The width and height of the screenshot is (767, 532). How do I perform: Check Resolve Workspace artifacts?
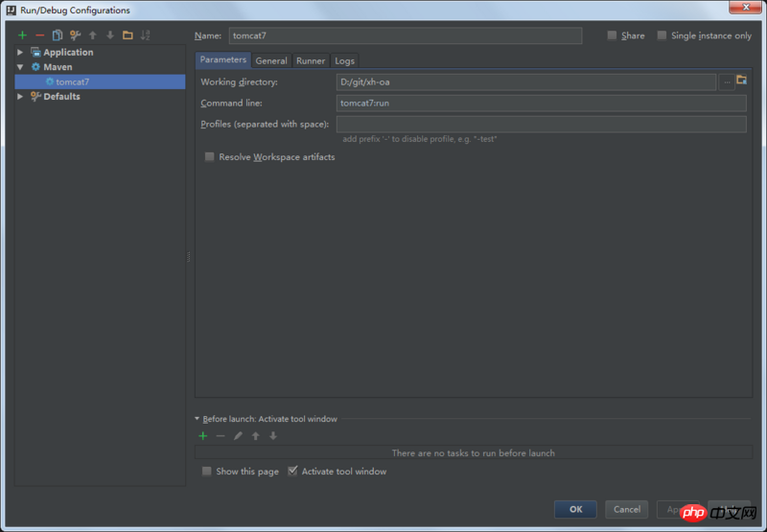tap(209, 156)
